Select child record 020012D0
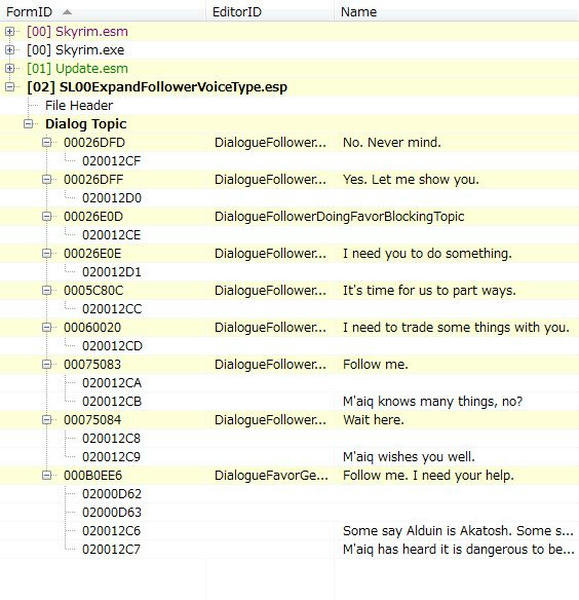 point(112,198)
